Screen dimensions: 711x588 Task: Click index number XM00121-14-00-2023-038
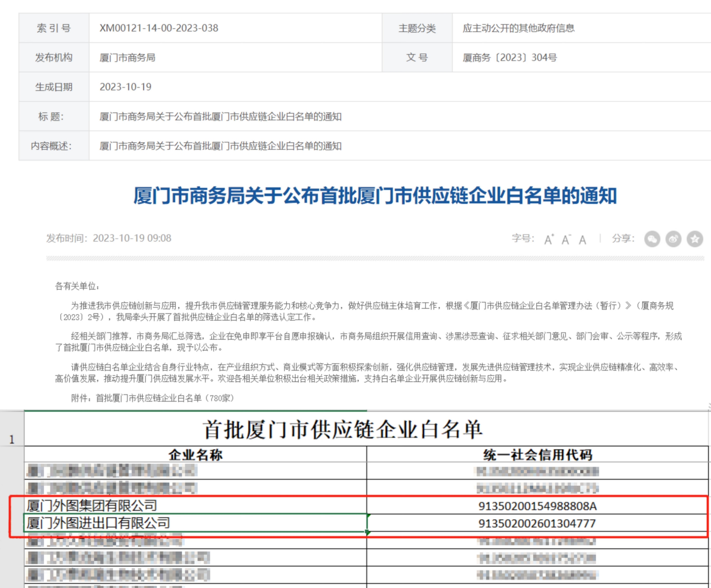point(159,28)
